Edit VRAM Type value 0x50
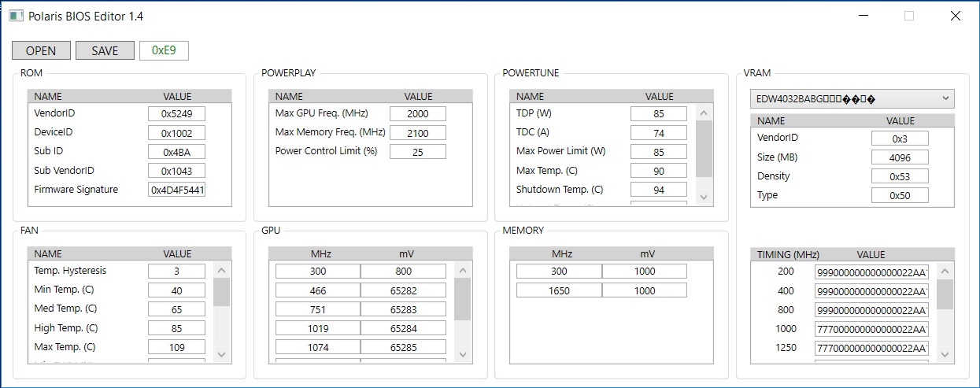The width and height of the screenshot is (980, 388). tap(900, 195)
